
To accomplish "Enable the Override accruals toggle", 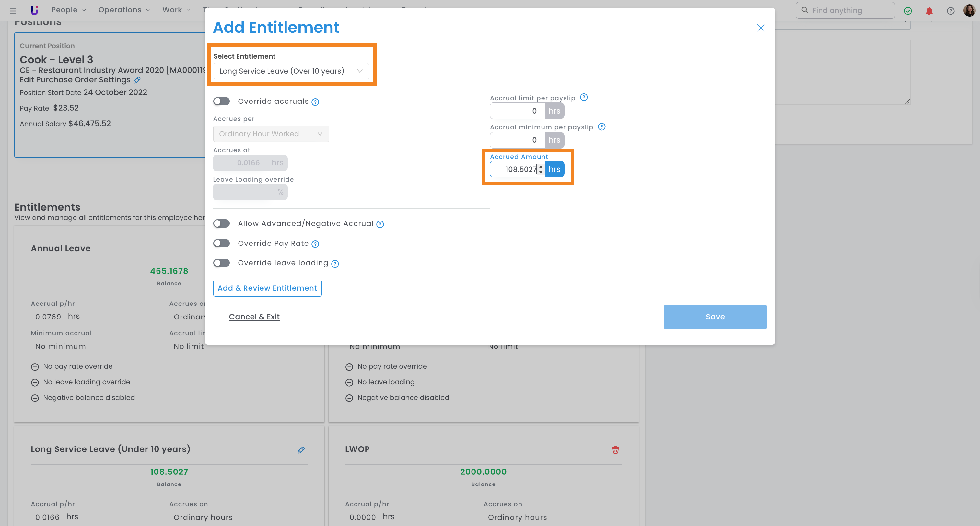I will (221, 101).
